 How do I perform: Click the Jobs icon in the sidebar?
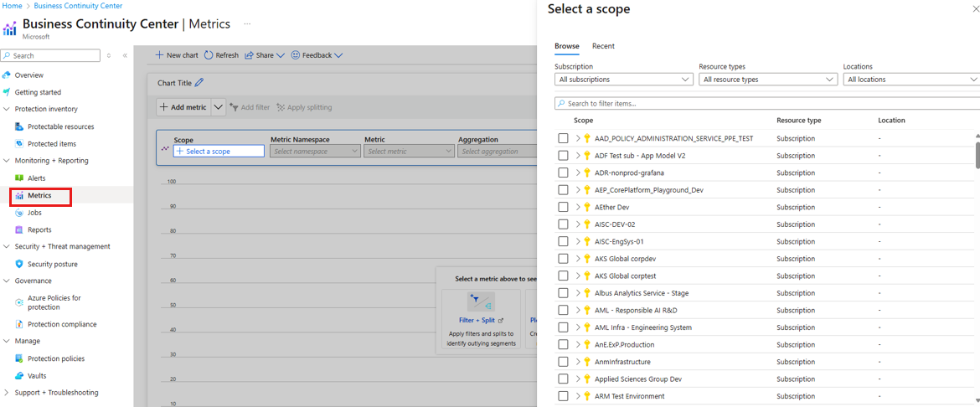[19, 213]
